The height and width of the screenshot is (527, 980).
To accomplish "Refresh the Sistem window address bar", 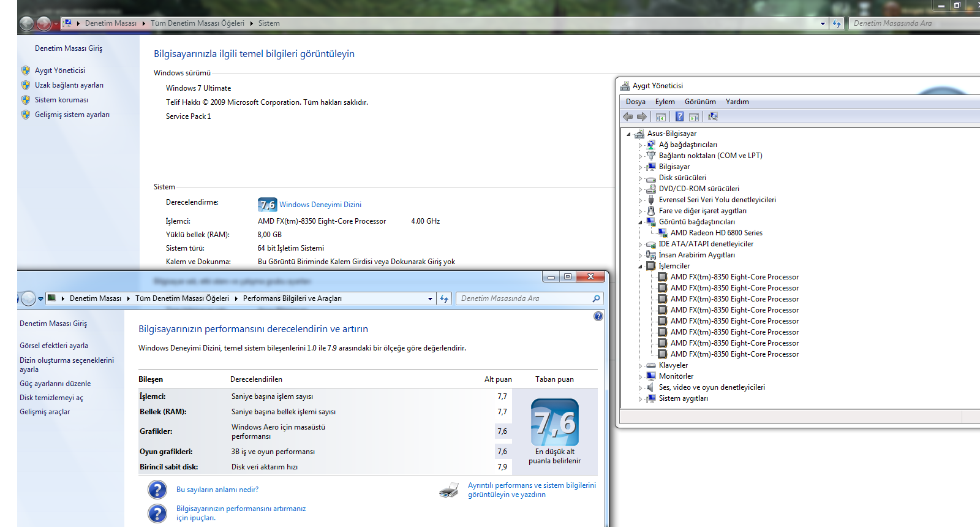I will click(837, 23).
